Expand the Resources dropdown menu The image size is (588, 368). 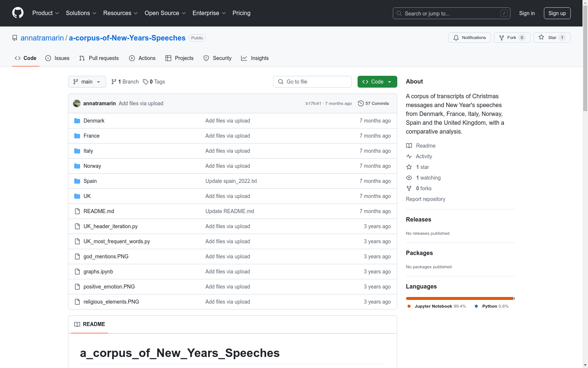[121, 13]
